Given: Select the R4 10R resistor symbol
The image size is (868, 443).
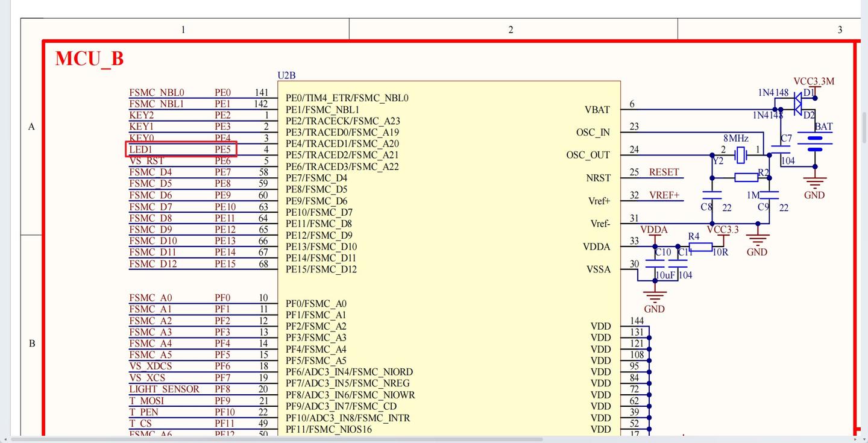Looking at the screenshot, I should point(700,246).
